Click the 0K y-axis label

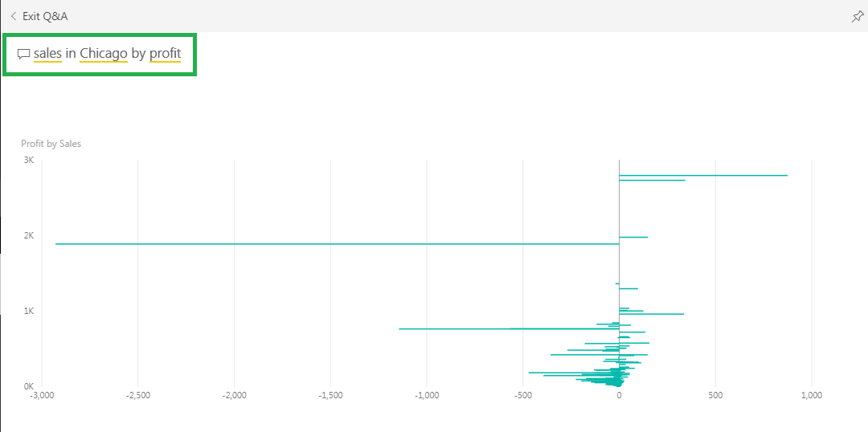(x=29, y=385)
